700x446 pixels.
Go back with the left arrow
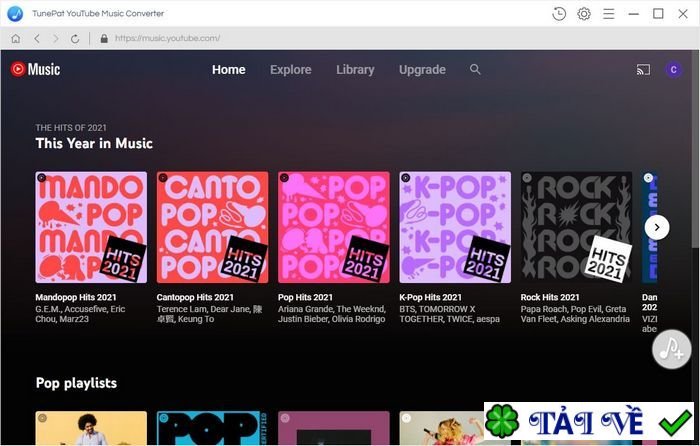36,39
